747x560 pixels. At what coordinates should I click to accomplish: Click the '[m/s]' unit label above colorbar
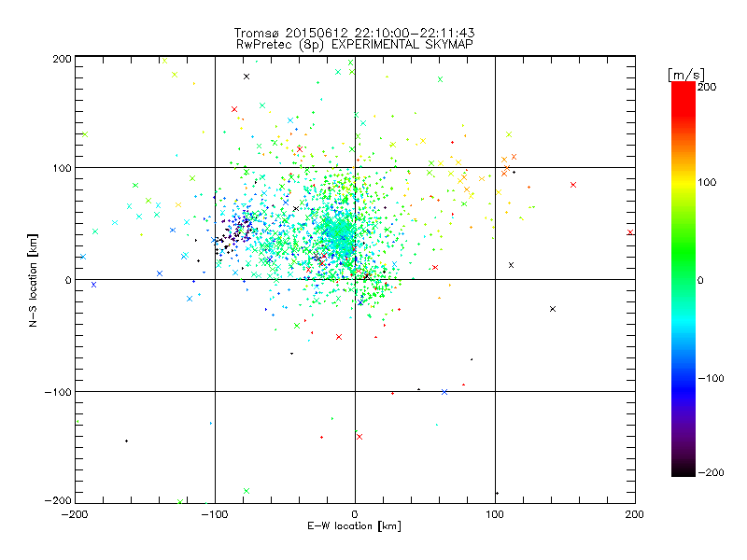coord(686,75)
